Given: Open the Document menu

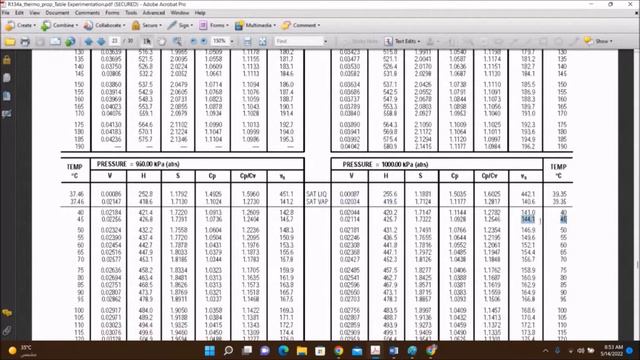Looking at the screenshot, I should (x=57, y=13).
